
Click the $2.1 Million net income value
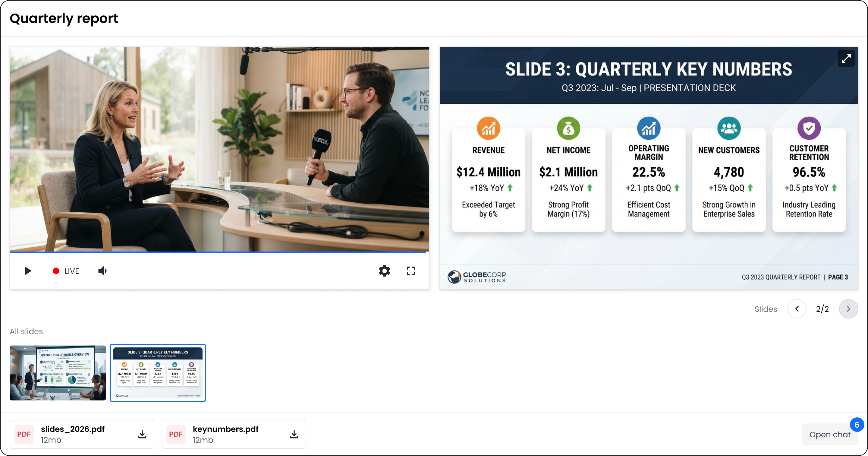click(568, 172)
